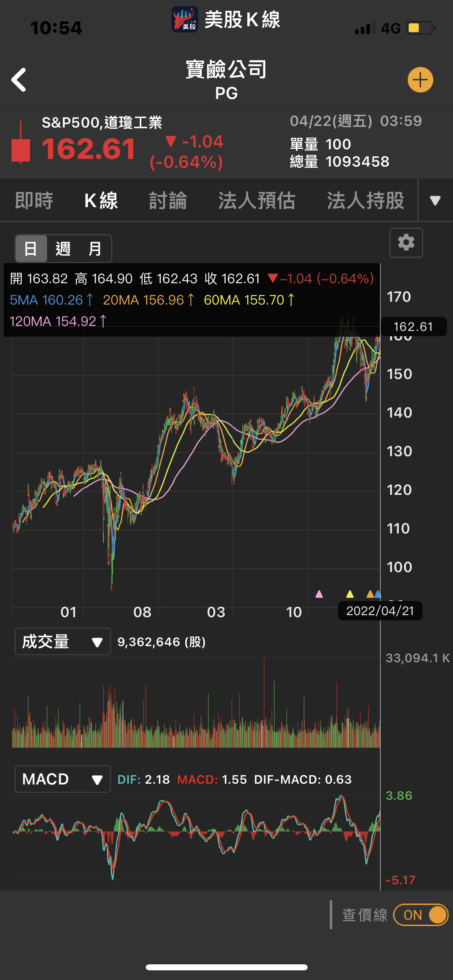Tap the 低 162.43 low price

point(169,278)
